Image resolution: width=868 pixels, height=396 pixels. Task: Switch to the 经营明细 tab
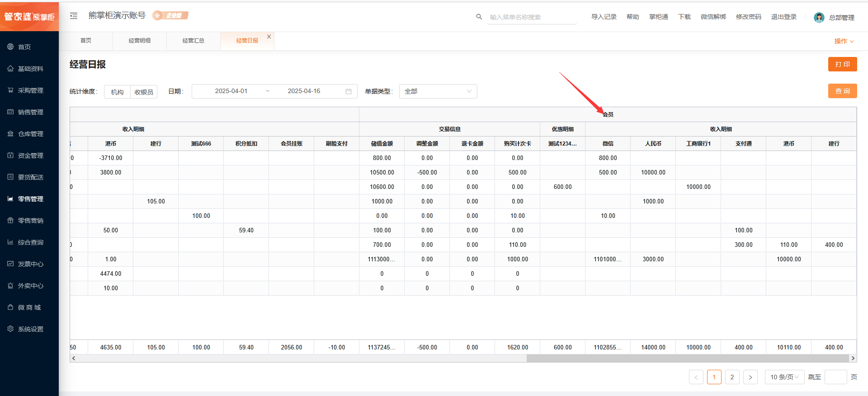click(140, 41)
